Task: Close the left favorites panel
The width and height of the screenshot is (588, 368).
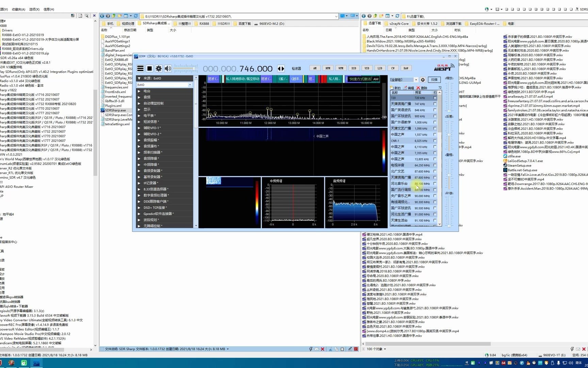Action: click(94, 16)
